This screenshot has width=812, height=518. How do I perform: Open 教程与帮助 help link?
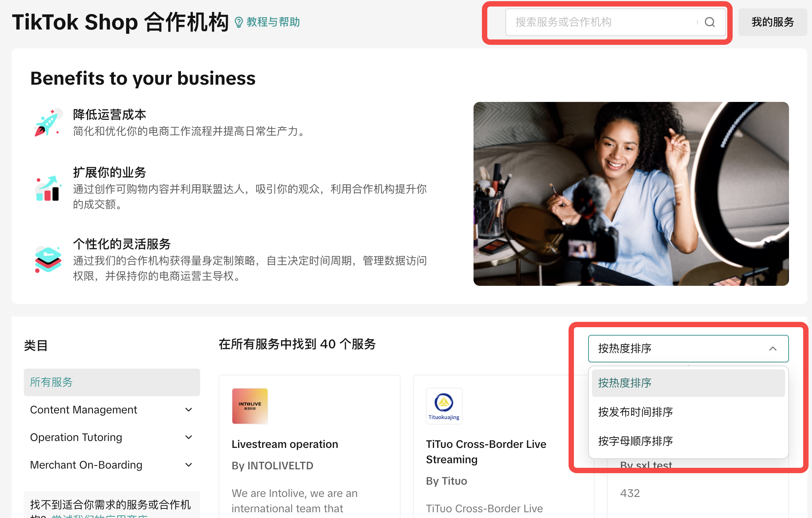point(273,22)
